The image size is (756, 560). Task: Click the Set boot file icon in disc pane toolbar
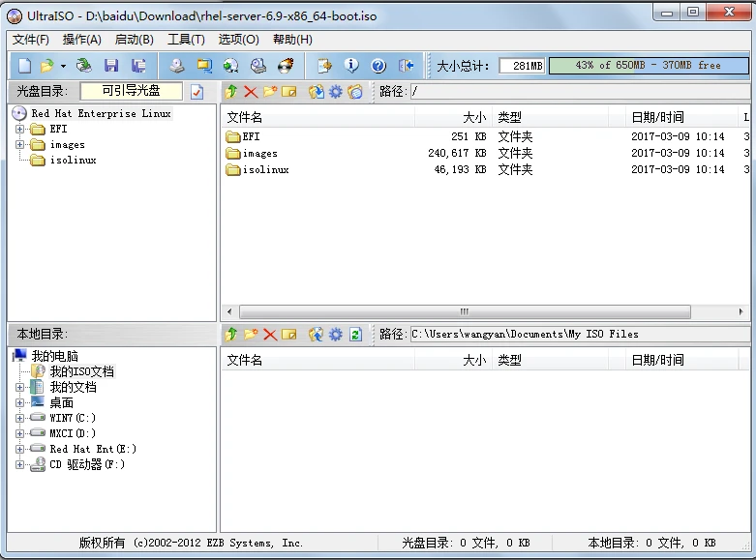pyautogui.click(x=355, y=91)
